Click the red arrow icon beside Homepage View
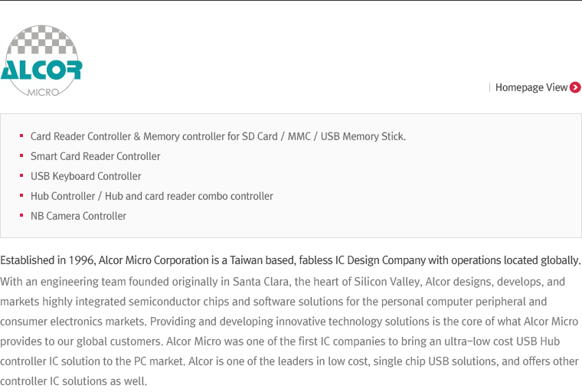The width and height of the screenshot is (582, 392). [x=575, y=87]
